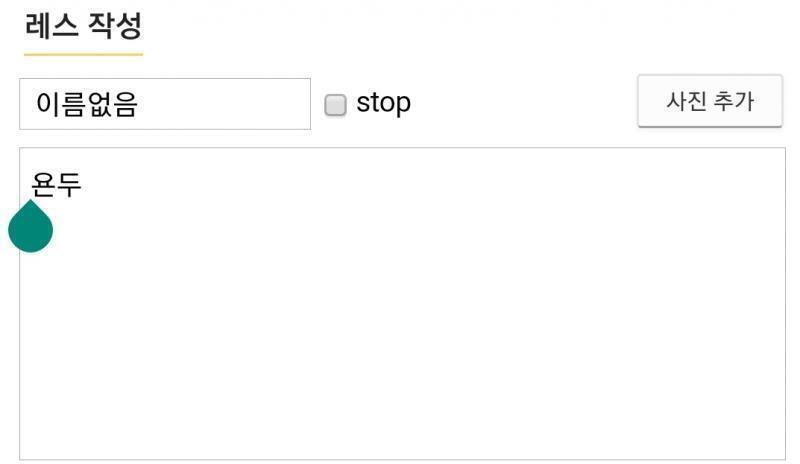
Task: Place cursor after 이름없음 text in name field
Action: click(x=140, y=104)
